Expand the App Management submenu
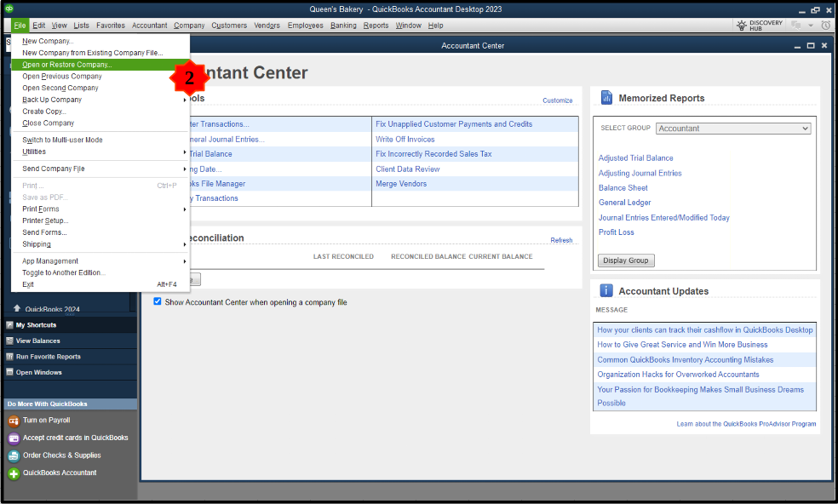This screenshot has width=838, height=504. (x=185, y=261)
